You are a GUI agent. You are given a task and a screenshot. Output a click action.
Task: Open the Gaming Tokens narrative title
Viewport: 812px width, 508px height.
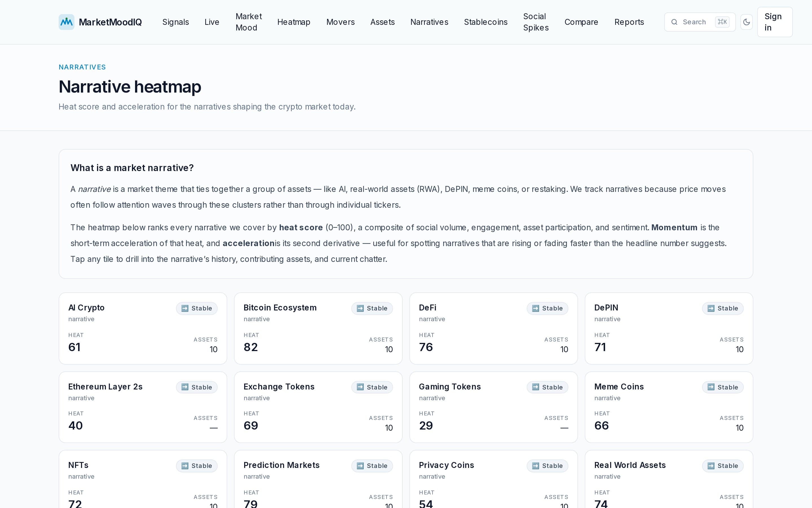(x=450, y=386)
